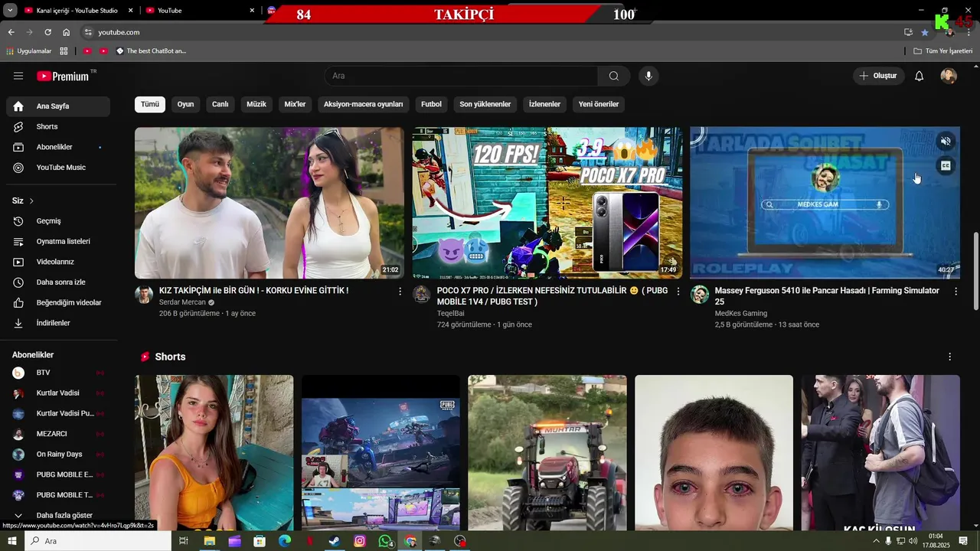Select the Canlı filter chip
Screen dimensions: 980x551
tap(220, 104)
